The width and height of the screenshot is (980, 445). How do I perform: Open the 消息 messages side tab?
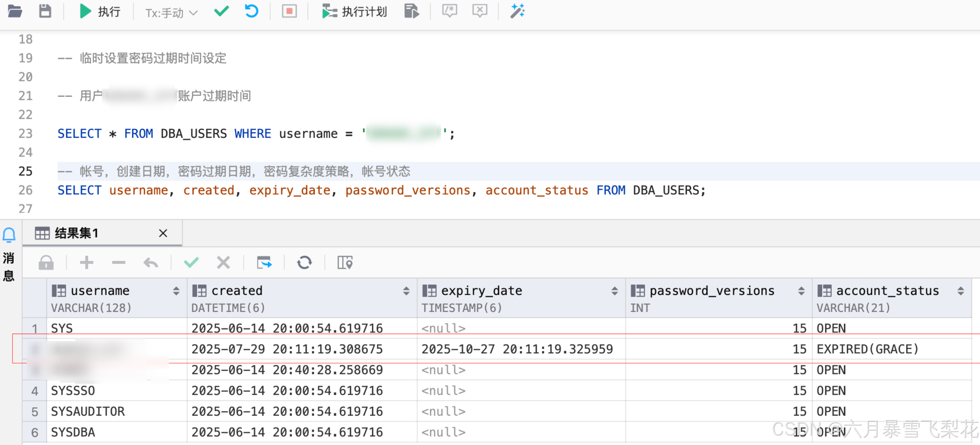point(9,266)
